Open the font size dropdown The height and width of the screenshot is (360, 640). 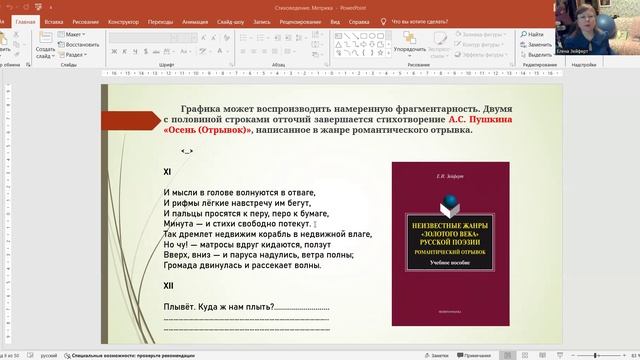click(x=194, y=38)
